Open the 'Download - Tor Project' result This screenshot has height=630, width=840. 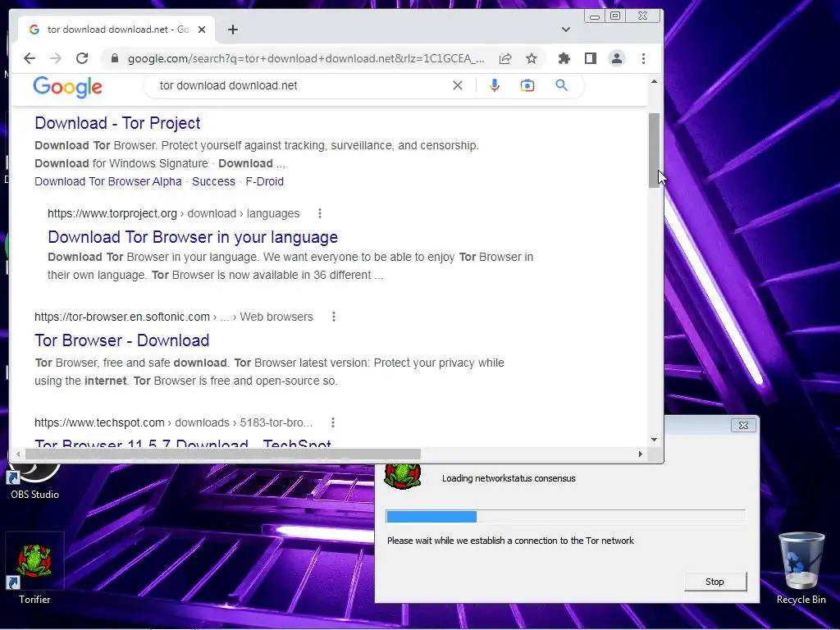(117, 123)
